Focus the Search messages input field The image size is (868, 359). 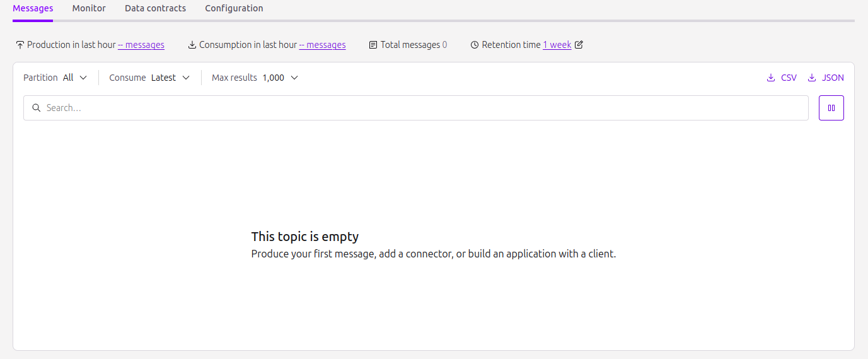[x=422, y=108]
